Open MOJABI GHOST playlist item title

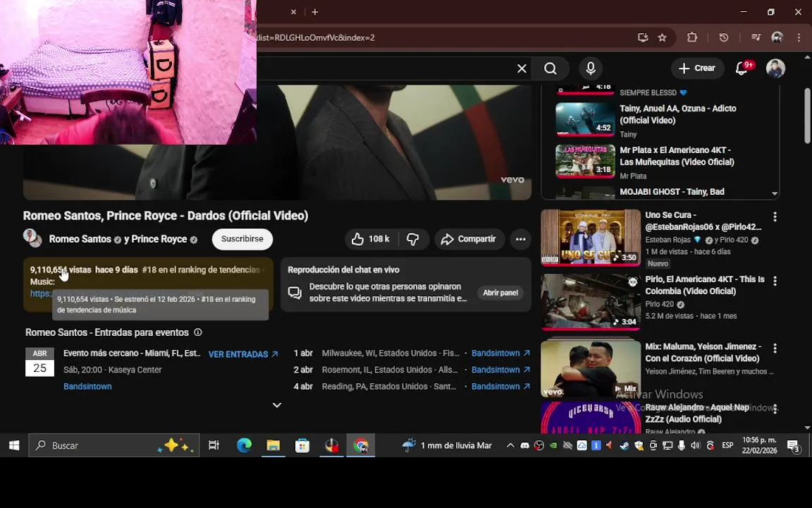672,192
